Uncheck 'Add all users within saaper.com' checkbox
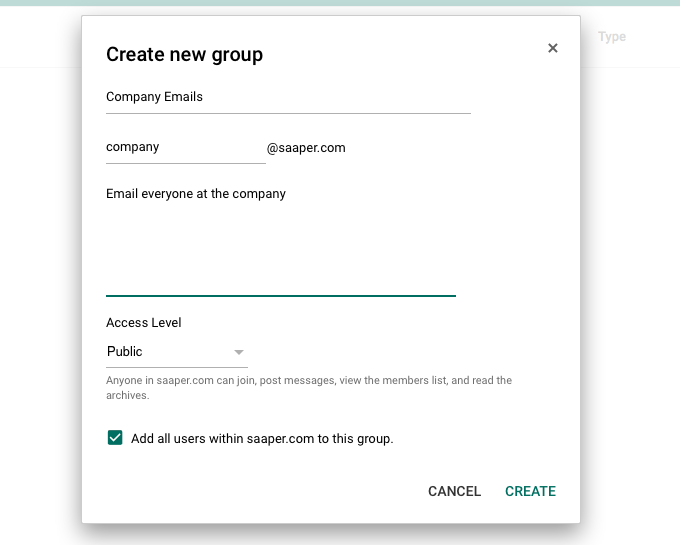The image size is (680, 545). (115, 438)
